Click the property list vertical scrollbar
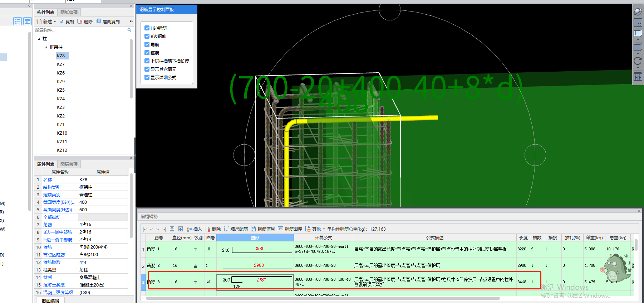The image size is (644, 303). pos(131,205)
